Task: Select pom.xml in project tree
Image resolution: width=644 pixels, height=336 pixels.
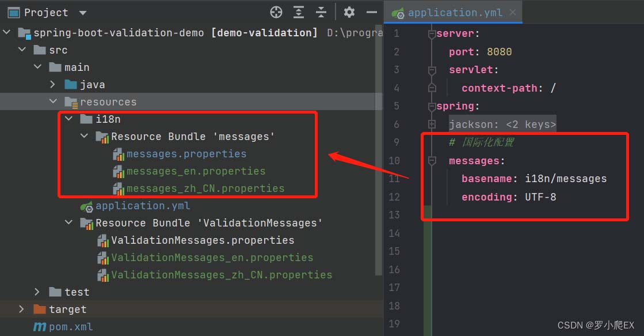Action: point(71,327)
